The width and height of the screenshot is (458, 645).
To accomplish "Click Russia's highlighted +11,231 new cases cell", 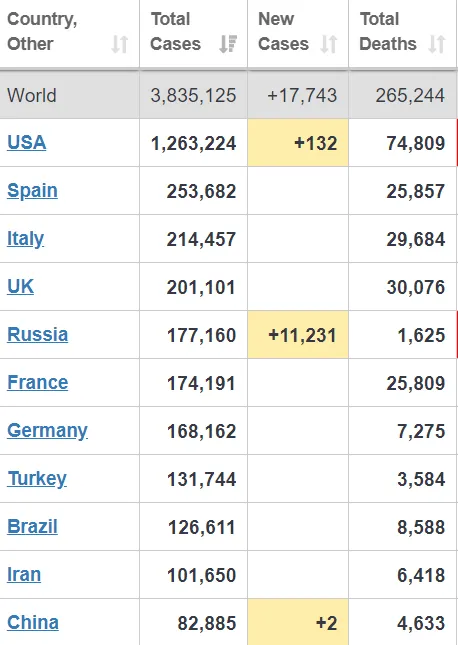I will click(x=298, y=335).
